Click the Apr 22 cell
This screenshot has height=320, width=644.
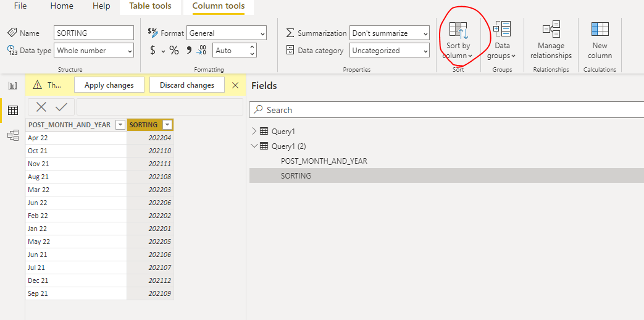tap(76, 138)
